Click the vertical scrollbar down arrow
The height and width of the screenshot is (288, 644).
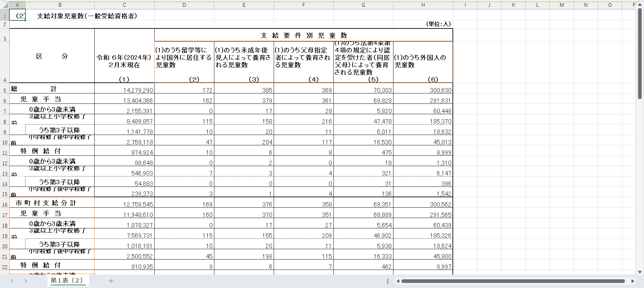[x=640, y=272]
